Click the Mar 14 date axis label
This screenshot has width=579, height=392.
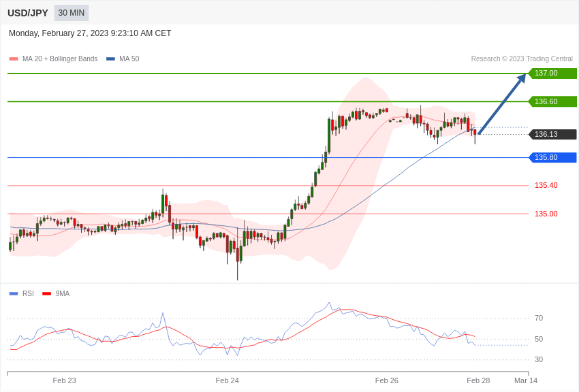tap(526, 380)
